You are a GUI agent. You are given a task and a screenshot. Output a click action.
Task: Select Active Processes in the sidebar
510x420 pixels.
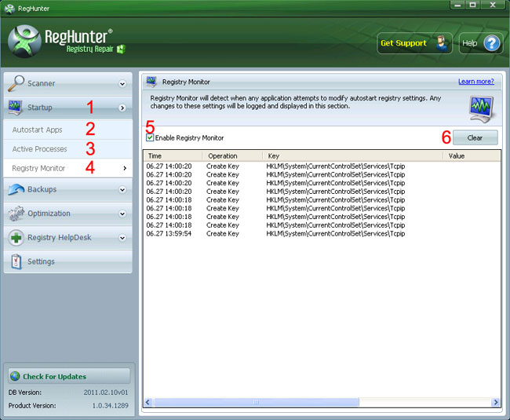tap(39, 149)
